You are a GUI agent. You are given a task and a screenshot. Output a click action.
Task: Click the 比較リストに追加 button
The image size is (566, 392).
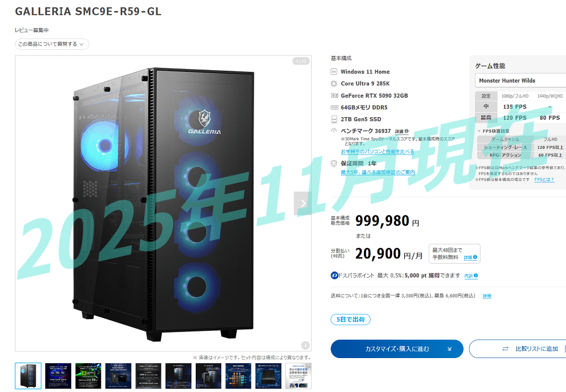pyautogui.click(x=518, y=348)
